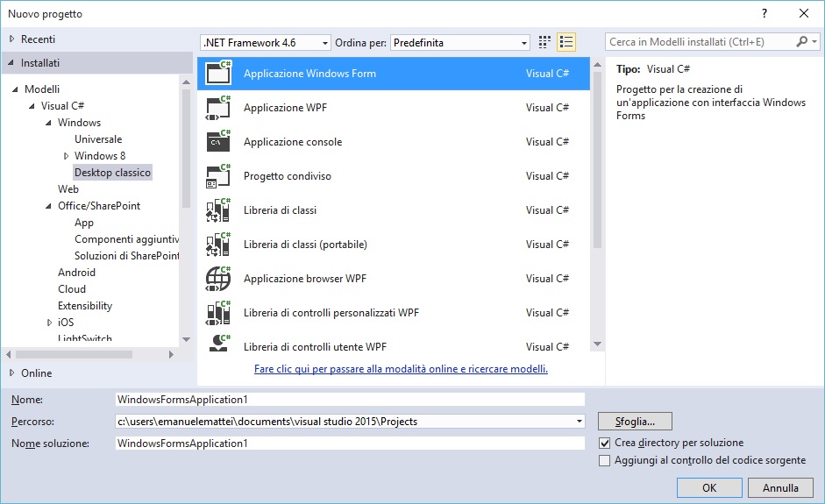The height and width of the screenshot is (504, 825).
Task: Collapse the Office/SharePoint tree node
Action: click(48, 206)
